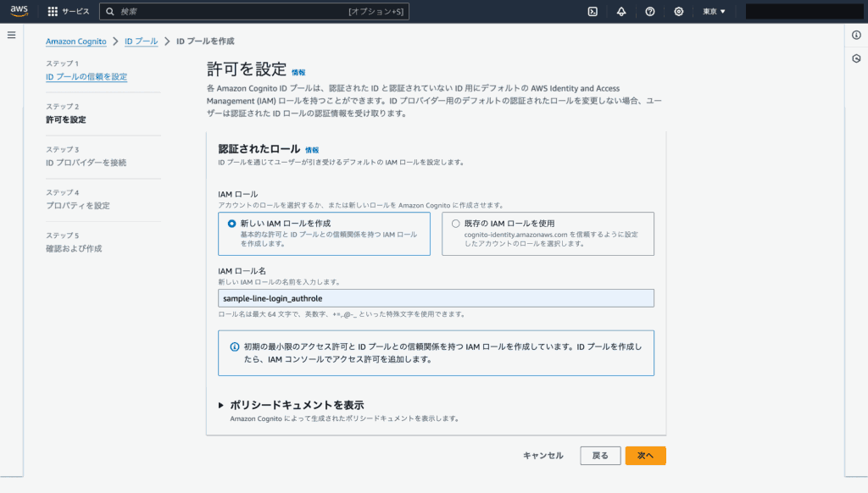Open the help question mark icon
Image resolution: width=868 pixels, height=493 pixels.
[650, 12]
